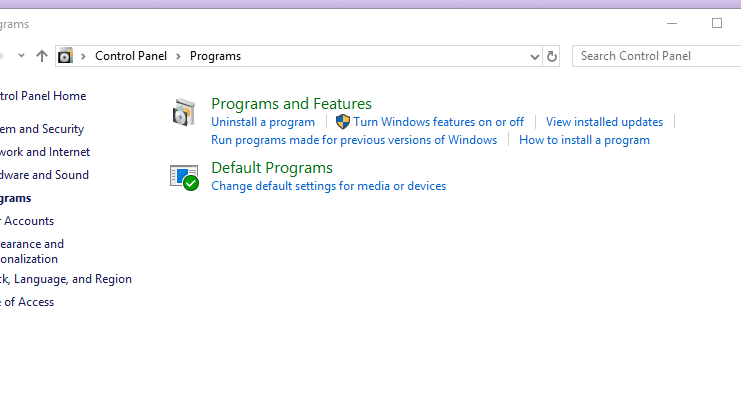Viewport: 741px width, 400px height.
Task: Click View installed updates
Action: 604,122
